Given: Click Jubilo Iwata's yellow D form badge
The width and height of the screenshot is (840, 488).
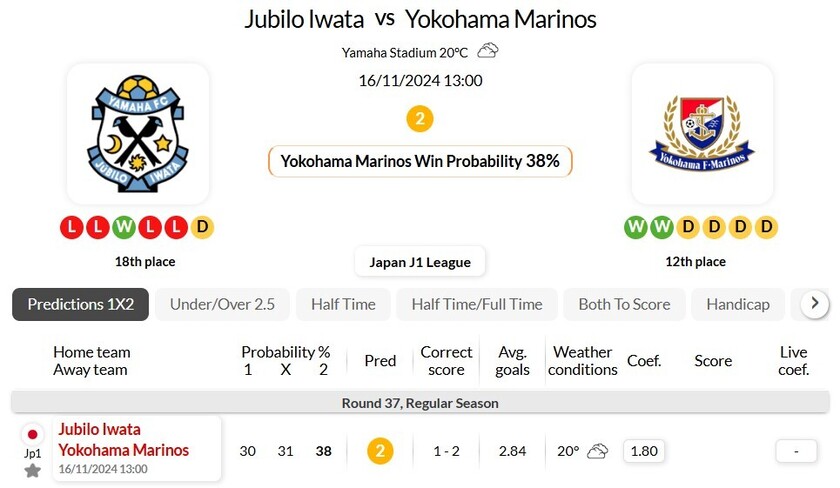Looking at the screenshot, I should coord(202,227).
